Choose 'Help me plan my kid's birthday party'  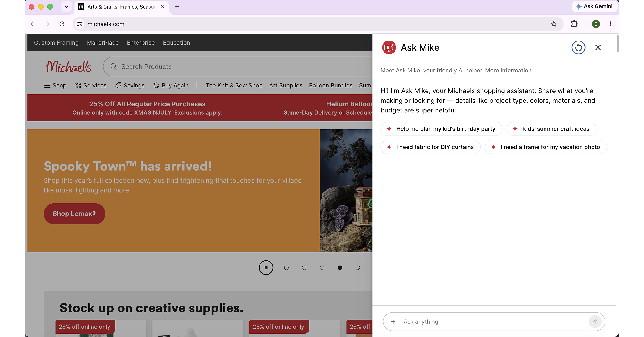[441, 129]
